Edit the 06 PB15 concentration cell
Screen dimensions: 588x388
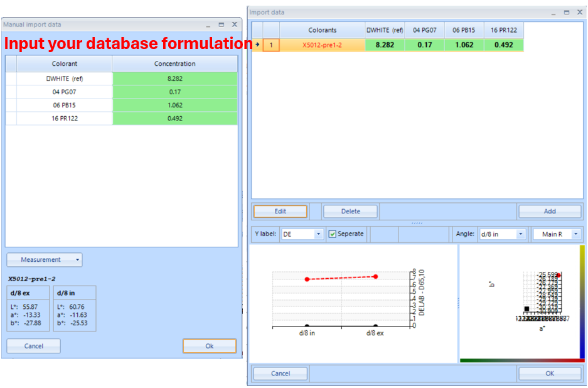(x=175, y=105)
